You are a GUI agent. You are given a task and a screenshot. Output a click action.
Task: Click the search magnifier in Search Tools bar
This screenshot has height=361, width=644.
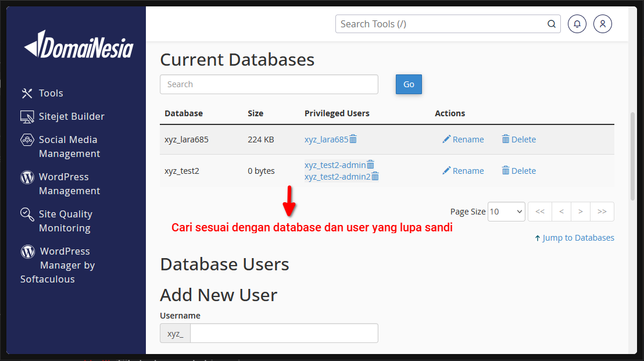point(551,23)
